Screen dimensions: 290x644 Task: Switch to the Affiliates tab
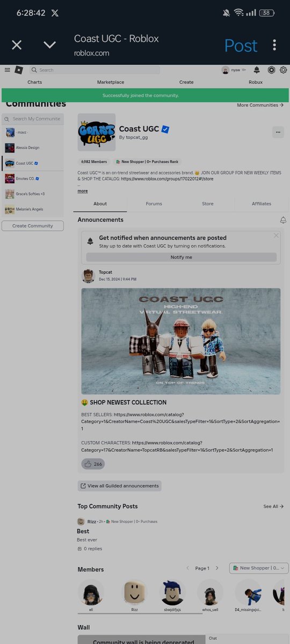(x=262, y=204)
